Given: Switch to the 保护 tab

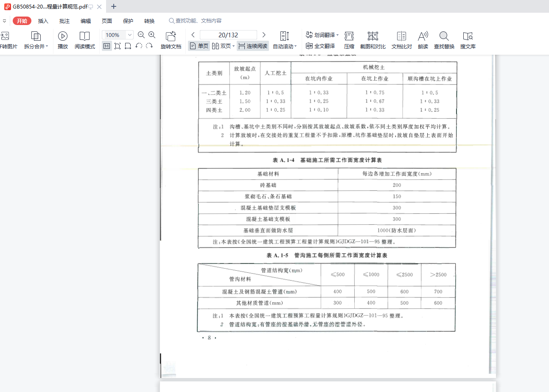Looking at the screenshot, I should [x=128, y=21].
